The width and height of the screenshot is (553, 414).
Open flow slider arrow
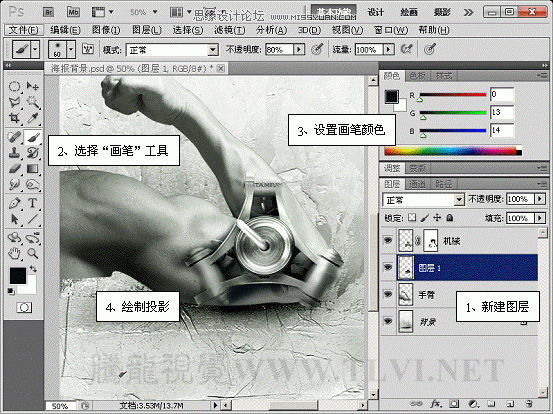click(389, 49)
